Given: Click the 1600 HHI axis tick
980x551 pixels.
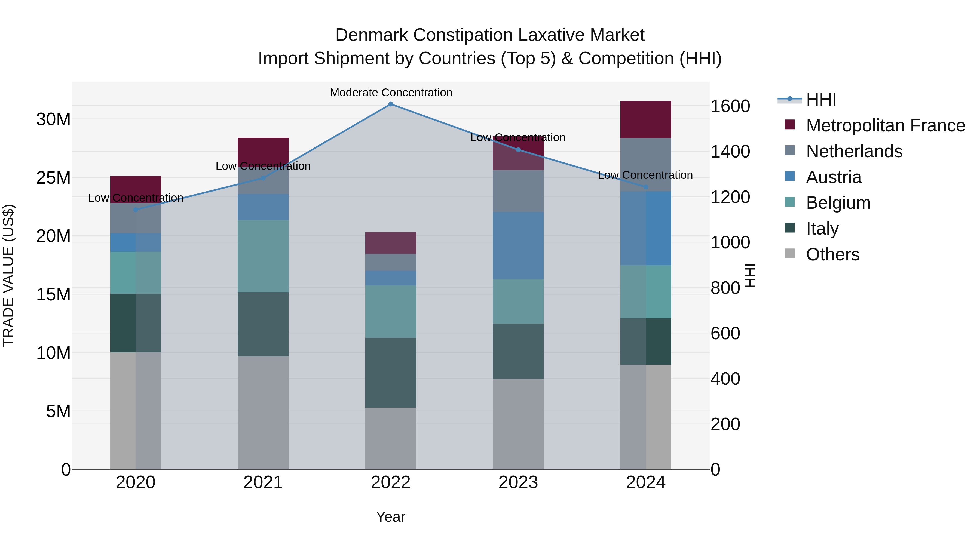Looking at the screenshot, I should point(730,106).
